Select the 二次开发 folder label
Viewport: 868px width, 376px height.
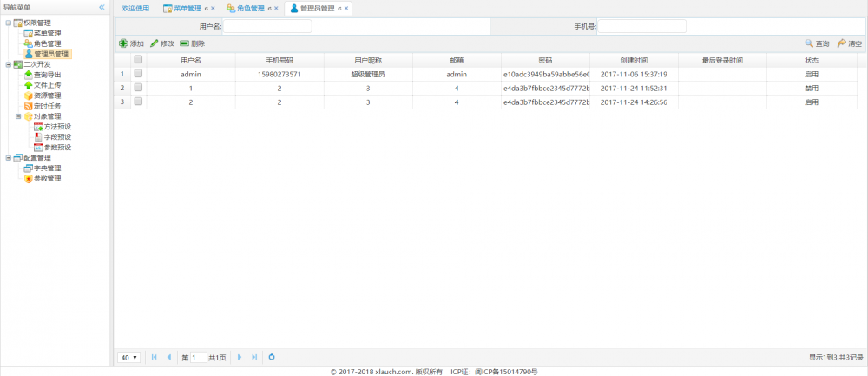(x=37, y=64)
